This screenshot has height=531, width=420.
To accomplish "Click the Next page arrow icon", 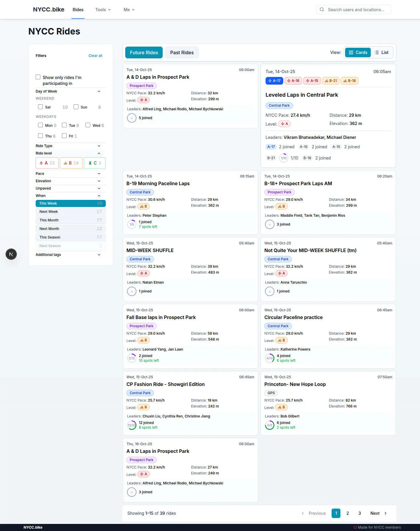I will pos(385,513).
